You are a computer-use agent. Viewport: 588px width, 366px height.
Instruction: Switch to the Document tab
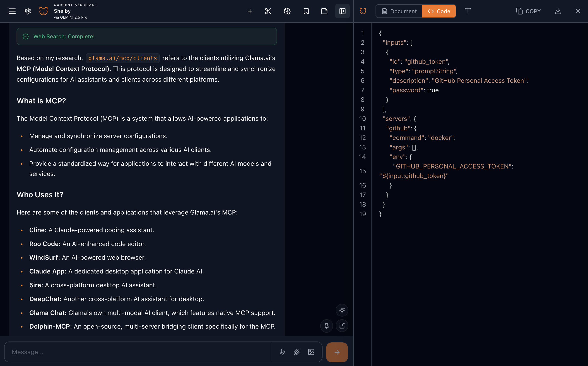[x=399, y=11]
